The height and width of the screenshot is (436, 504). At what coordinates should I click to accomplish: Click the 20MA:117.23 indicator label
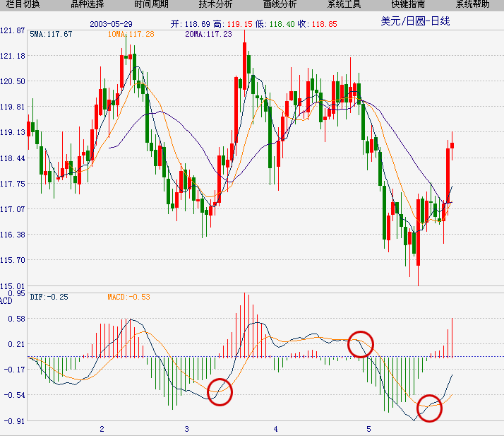pyautogui.click(x=208, y=34)
